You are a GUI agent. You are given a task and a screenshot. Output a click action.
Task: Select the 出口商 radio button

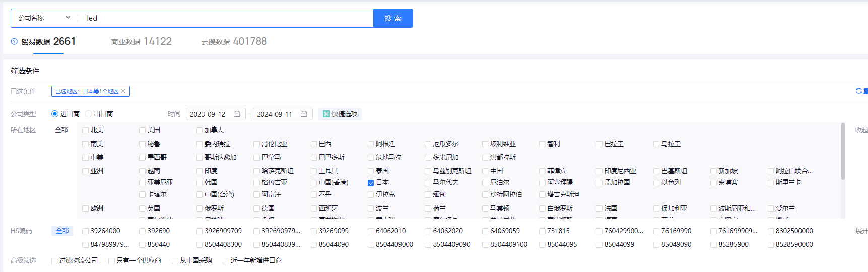(x=89, y=114)
